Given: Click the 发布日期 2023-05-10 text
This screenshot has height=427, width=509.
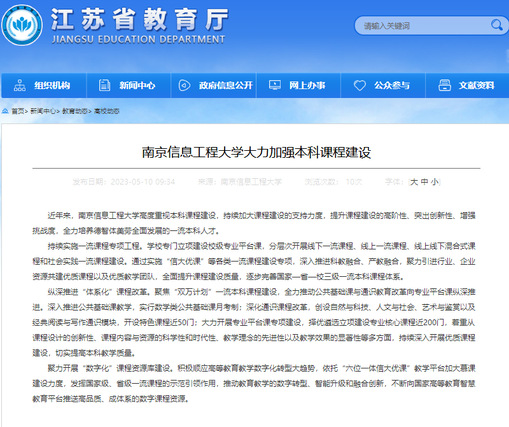Looking at the screenshot, I should (x=124, y=182).
